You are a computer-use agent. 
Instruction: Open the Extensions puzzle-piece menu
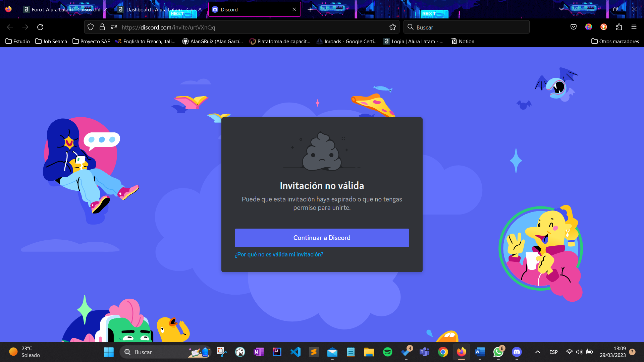click(x=619, y=27)
